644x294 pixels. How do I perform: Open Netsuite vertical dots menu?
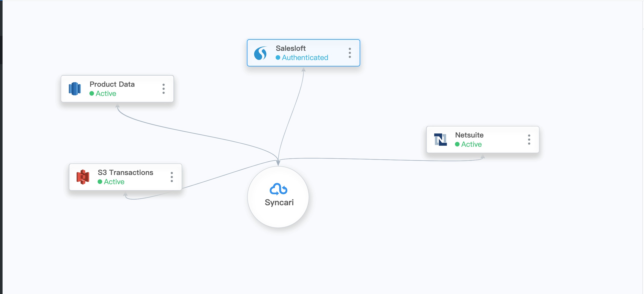pyautogui.click(x=529, y=140)
